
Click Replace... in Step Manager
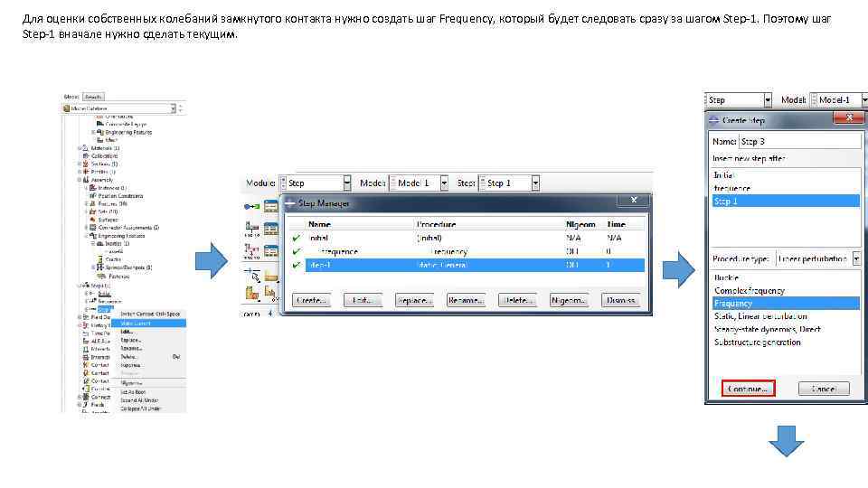coord(414,300)
